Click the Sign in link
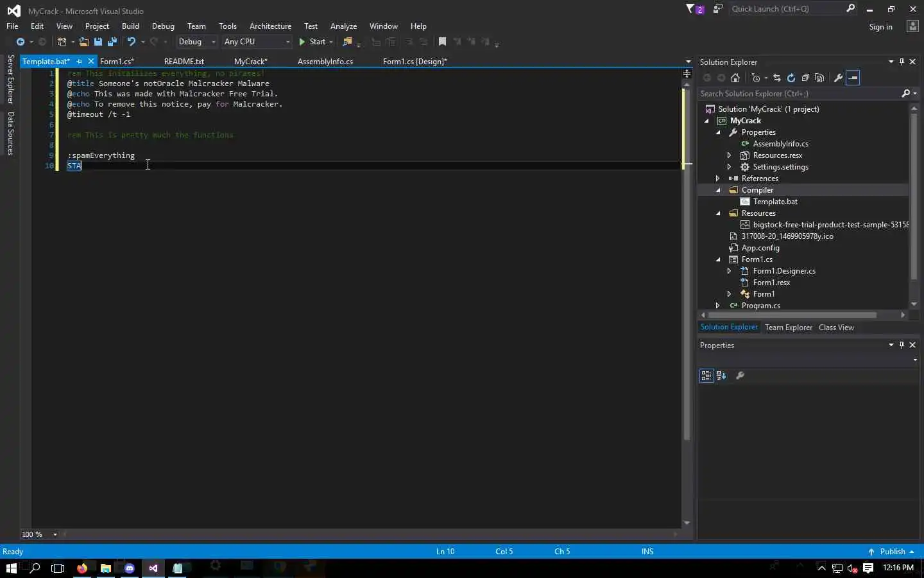Screen dimensions: 924x578 pyautogui.click(x=880, y=27)
